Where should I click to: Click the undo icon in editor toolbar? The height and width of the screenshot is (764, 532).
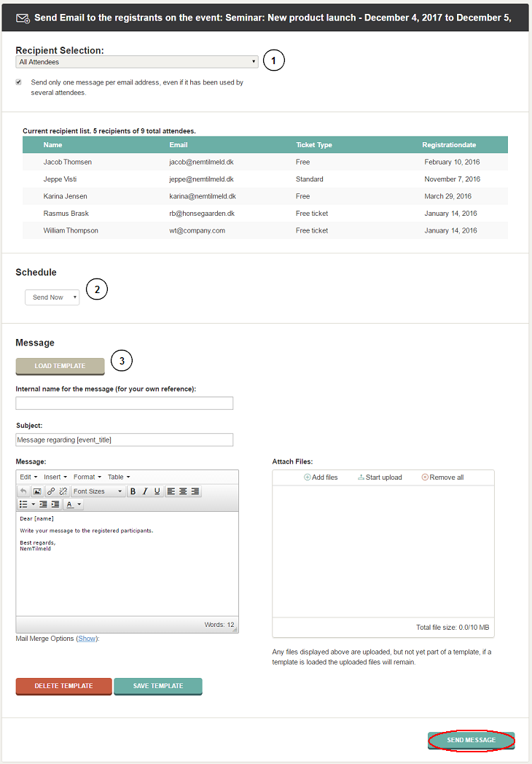(x=23, y=491)
